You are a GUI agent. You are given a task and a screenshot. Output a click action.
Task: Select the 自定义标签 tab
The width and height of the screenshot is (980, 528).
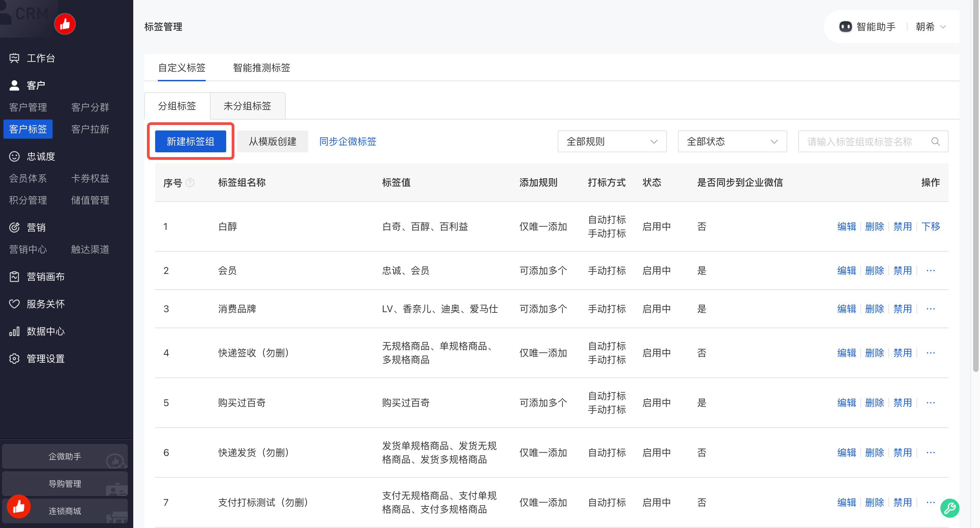click(x=181, y=68)
